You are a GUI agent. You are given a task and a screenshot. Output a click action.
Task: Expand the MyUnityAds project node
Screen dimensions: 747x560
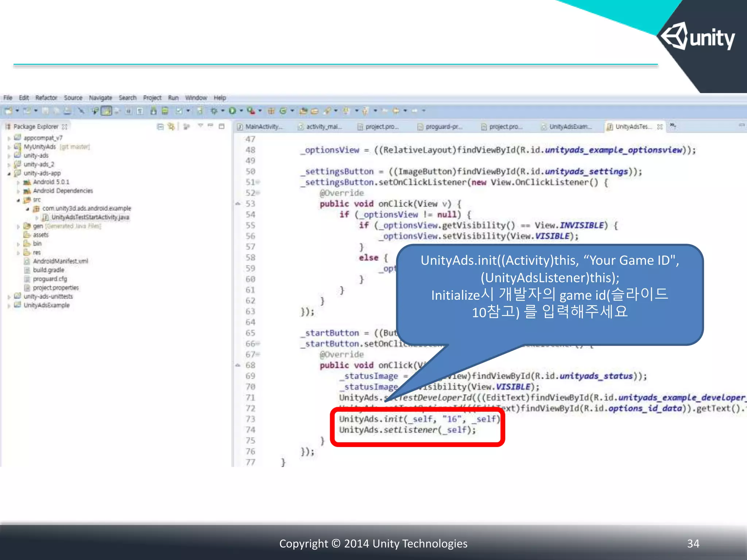click(9, 147)
